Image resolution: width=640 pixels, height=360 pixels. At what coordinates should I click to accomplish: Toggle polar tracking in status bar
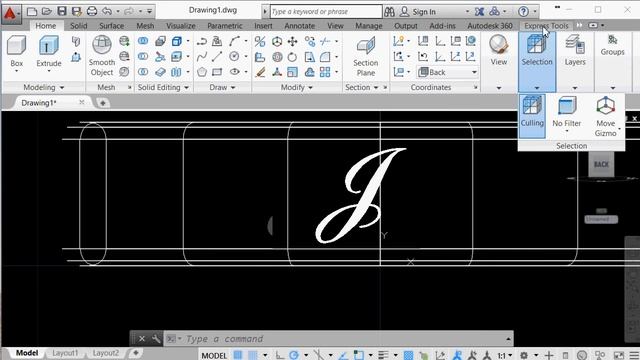tap(294, 355)
